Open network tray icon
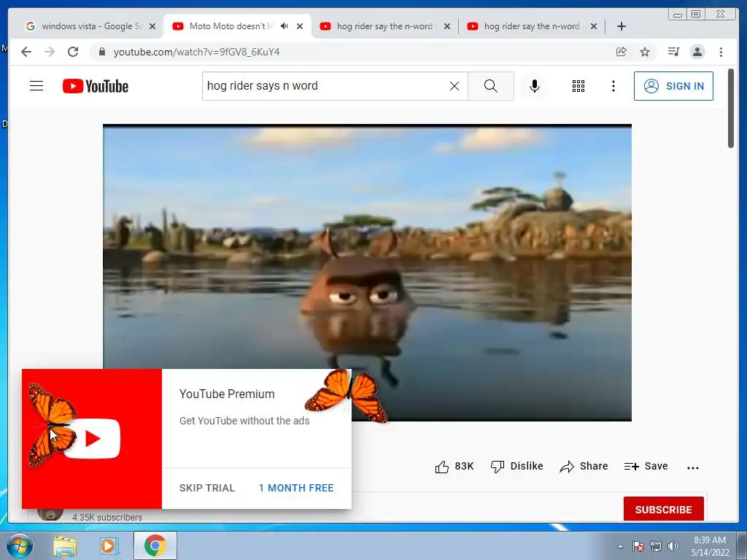The height and width of the screenshot is (560, 747). point(656,546)
